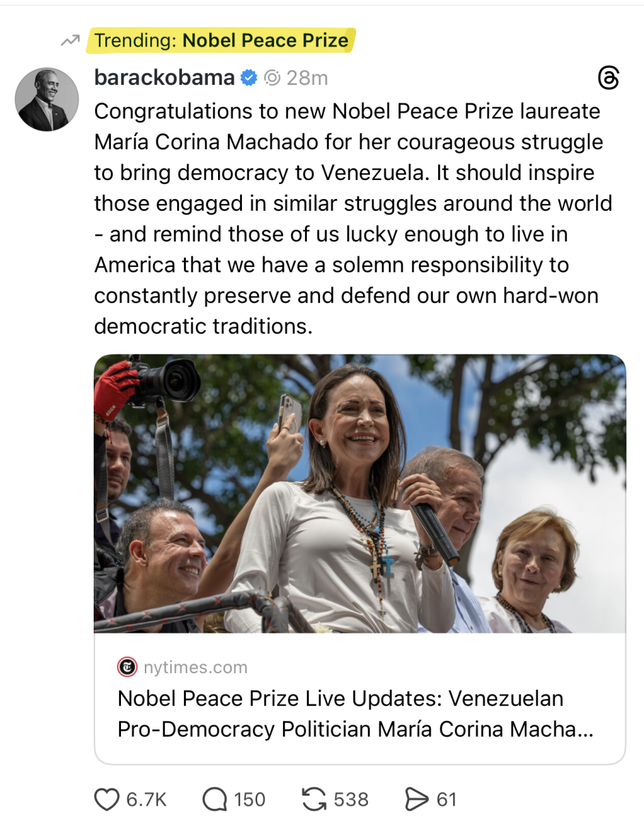This screenshot has height=821, width=644.
Task: Click the 538 reposts count
Action: click(351, 799)
